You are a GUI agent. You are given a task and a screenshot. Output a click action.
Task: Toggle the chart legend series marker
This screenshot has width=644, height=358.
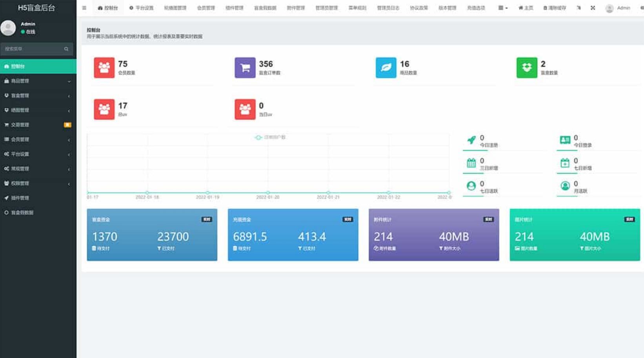[258, 137]
